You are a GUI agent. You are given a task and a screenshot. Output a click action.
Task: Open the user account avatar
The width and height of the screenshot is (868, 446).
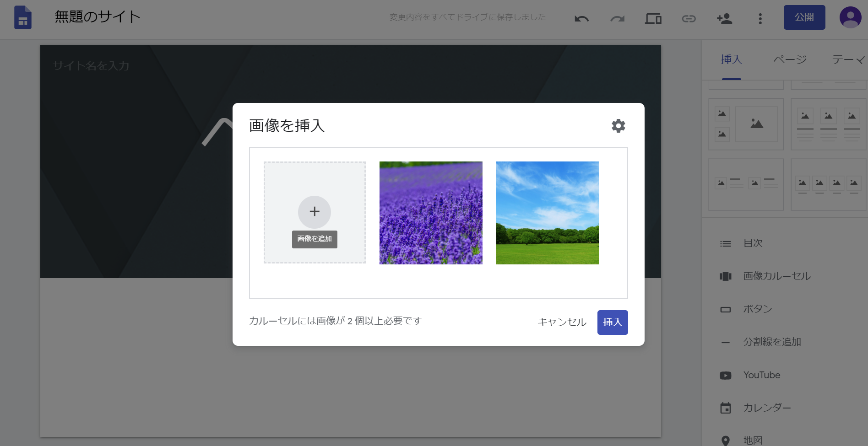(x=850, y=17)
